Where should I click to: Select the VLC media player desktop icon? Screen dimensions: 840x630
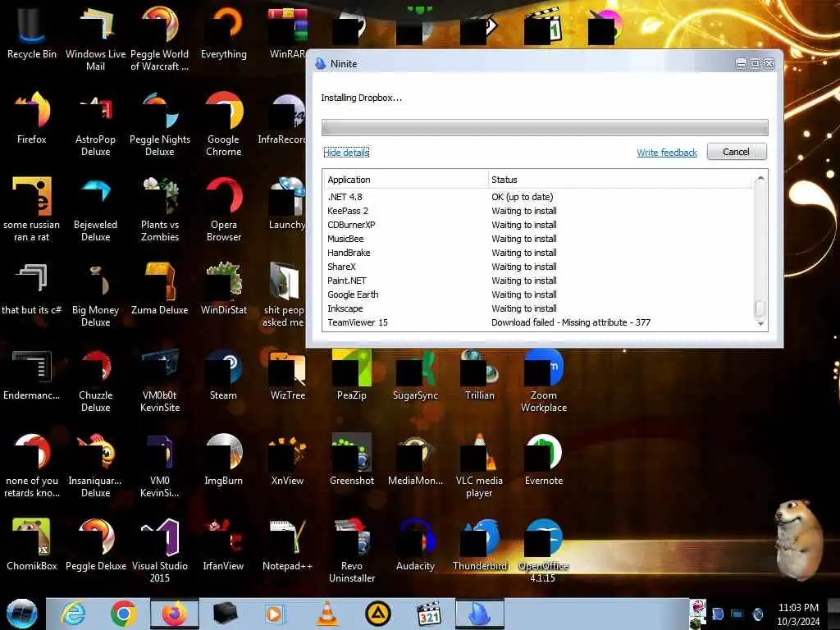click(479, 466)
